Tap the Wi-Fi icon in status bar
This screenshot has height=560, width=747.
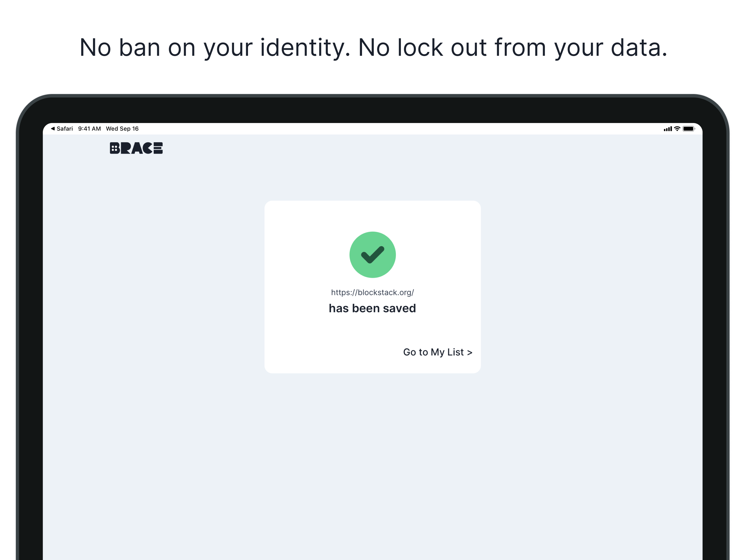click(x=676, y=128)
